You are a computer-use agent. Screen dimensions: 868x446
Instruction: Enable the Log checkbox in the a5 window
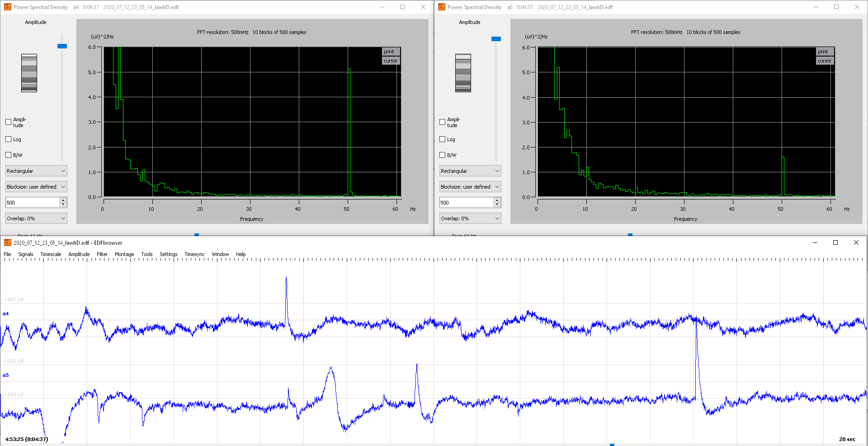coord(442,139)
